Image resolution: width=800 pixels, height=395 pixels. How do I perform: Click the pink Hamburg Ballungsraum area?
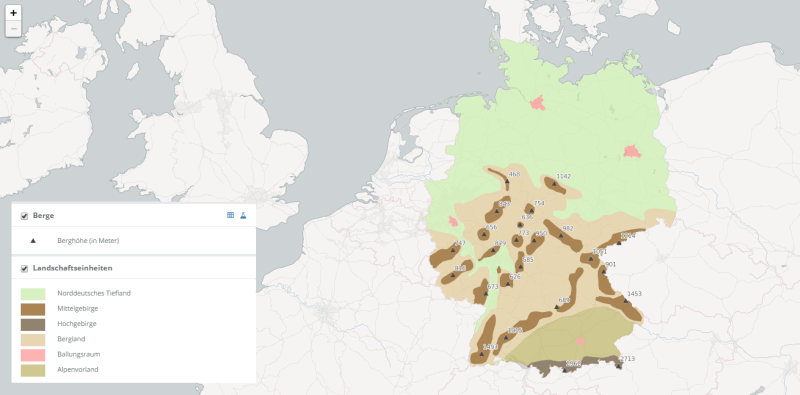click(x=537, y=103)
